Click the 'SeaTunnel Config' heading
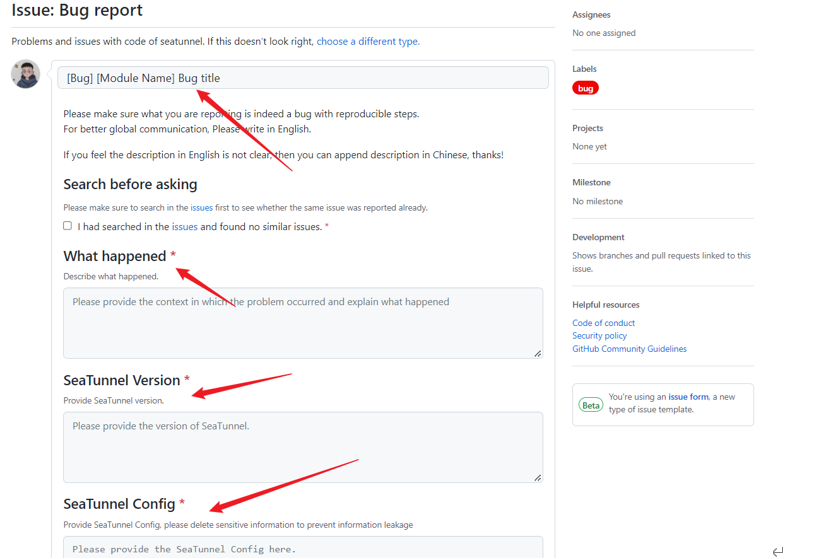The width and height of the screenshot is (814, 559). coord(119,504)
